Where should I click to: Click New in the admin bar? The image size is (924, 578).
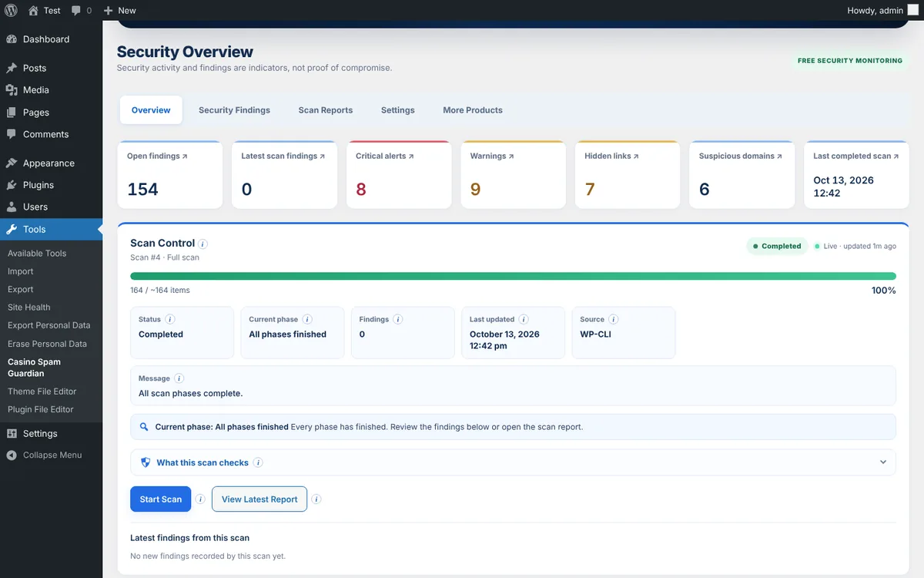pos(119,11)
